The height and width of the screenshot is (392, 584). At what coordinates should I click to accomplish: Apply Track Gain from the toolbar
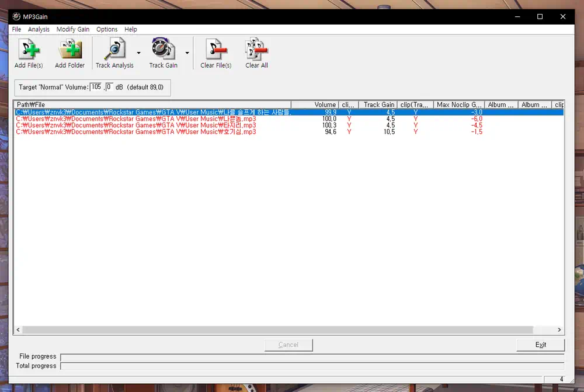pos(163,53)
